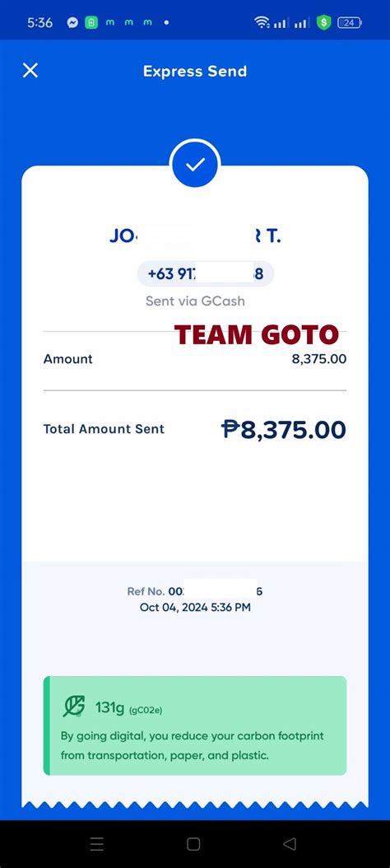Screen dimensions: 390x868
Task: Tap the Amount row value 8,375.00
Action: coord(319,359)
